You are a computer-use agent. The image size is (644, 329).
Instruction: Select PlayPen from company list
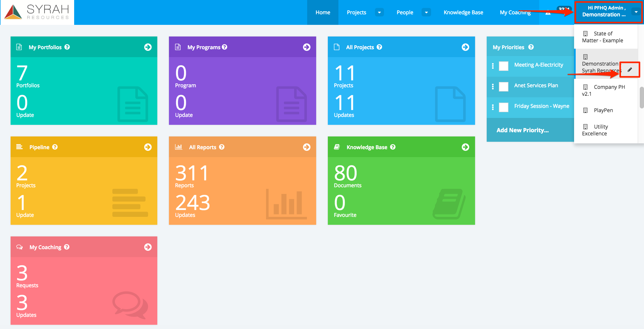pyautogui.click(x=603, y=110)
